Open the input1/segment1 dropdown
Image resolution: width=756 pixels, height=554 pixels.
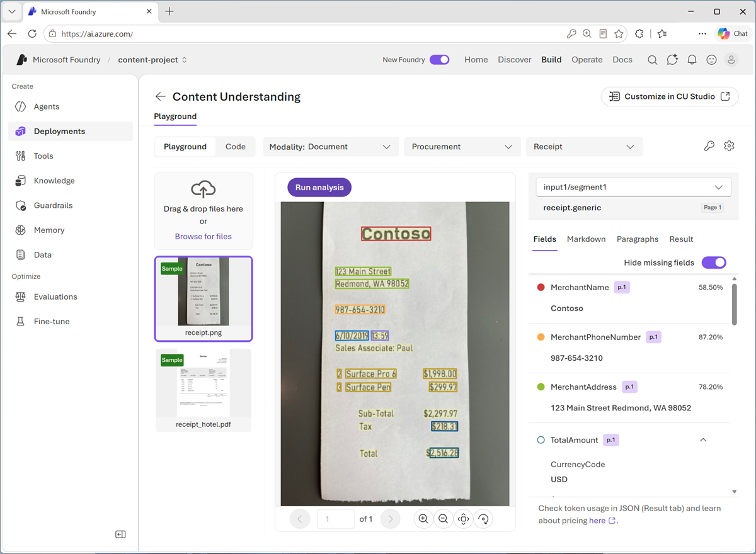tap(633, 187)
